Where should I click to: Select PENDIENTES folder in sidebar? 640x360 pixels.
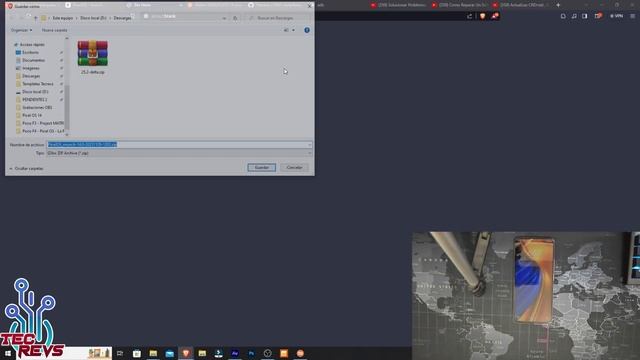35,100
